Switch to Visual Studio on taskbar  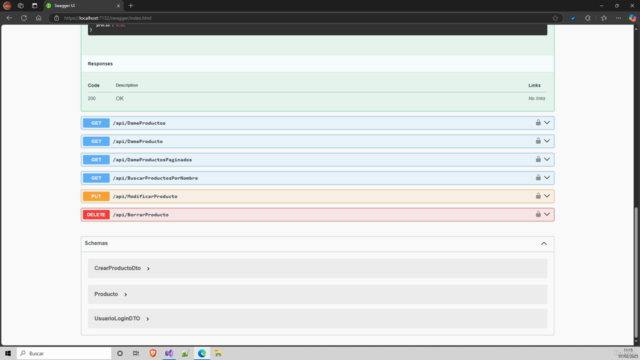pos(169,353)
